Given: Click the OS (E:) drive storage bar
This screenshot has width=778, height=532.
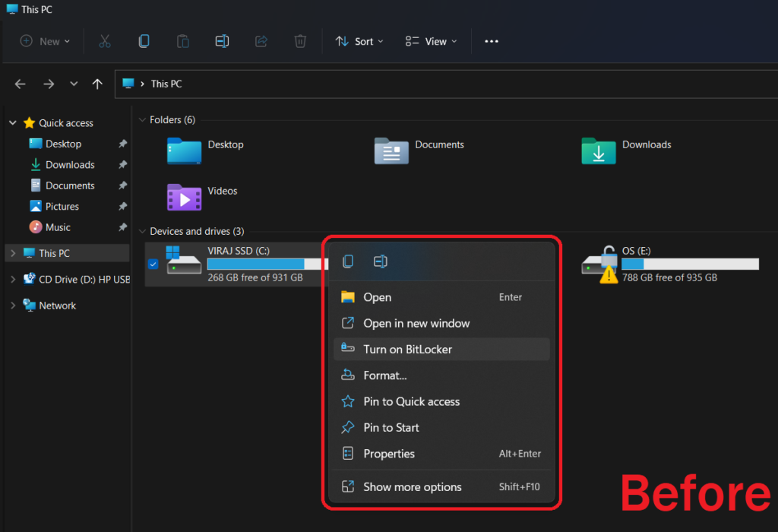Looking at the screenshot, I should click(x=689, y=264).
